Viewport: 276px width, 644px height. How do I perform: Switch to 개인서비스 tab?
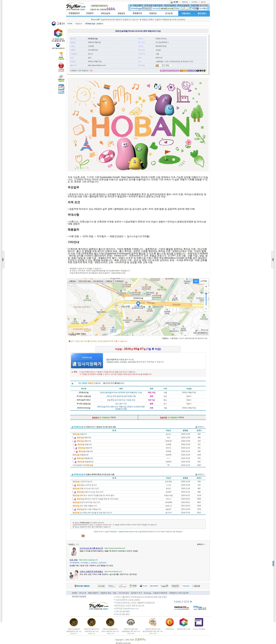(202, 14)
